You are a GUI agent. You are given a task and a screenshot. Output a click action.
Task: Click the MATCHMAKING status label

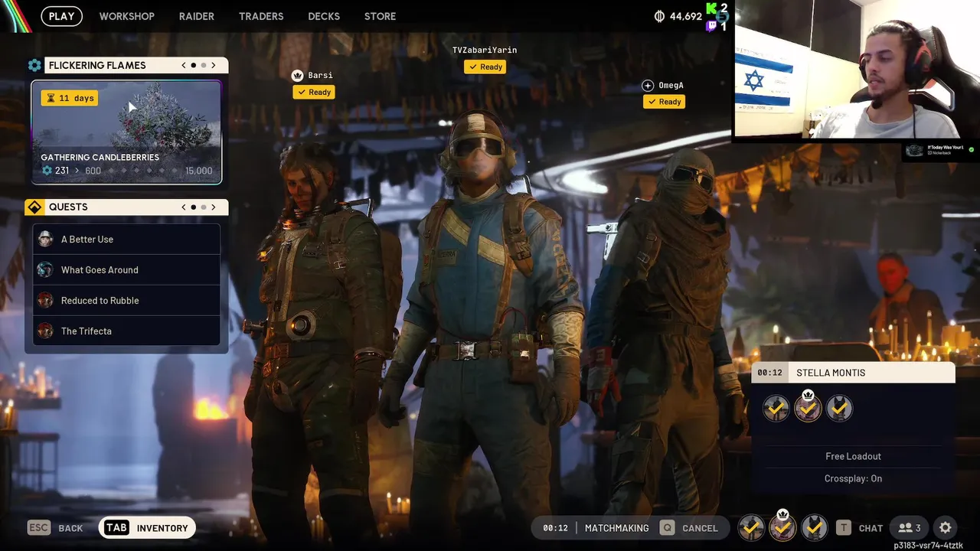616,528
